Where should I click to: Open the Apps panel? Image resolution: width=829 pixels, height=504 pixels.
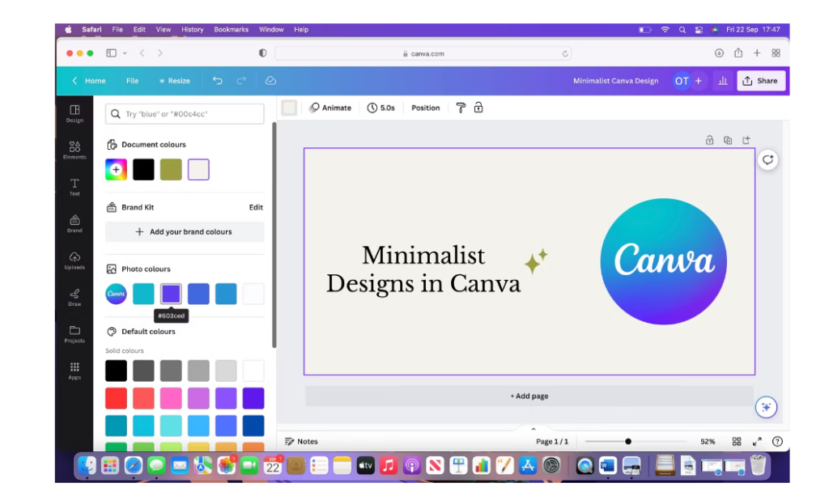click(x=74, y=371)
